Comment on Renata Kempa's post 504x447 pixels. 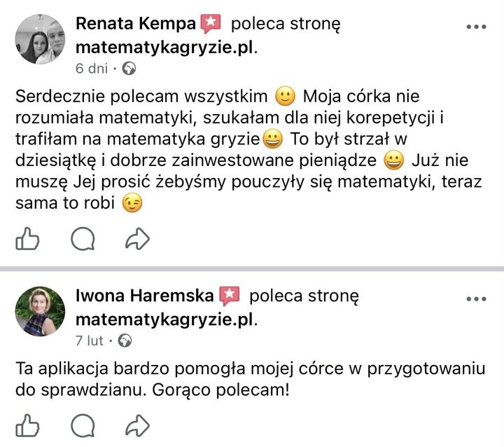[83, 240]
